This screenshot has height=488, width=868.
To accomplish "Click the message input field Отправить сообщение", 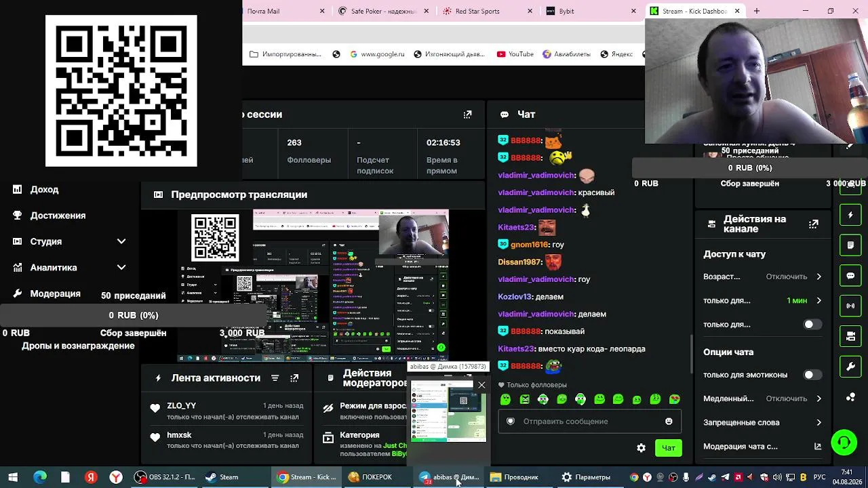I will 590,422.
